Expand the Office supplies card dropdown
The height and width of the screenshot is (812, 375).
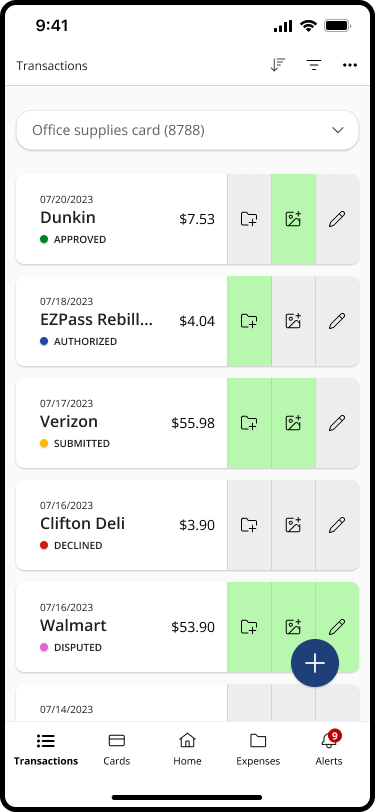188,130
